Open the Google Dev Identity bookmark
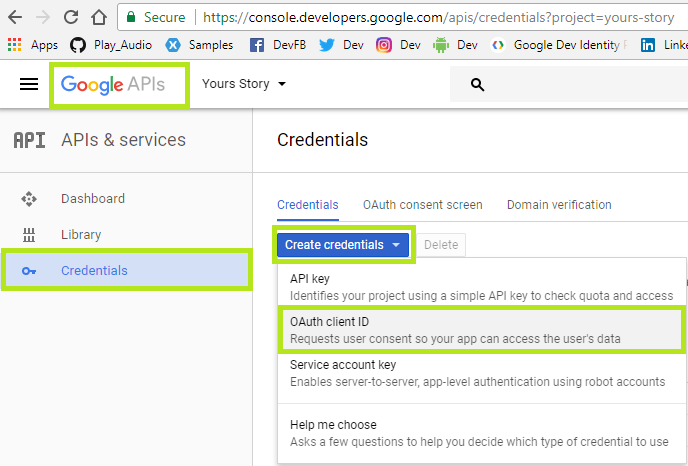Image resolution: width=688 pixels, height=466 pixels. (x=560, y=45)
